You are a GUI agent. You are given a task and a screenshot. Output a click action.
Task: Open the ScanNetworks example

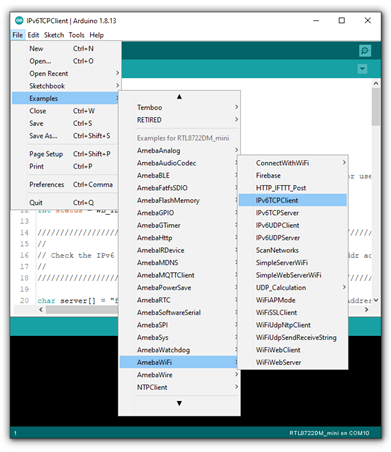coord(293,250)
